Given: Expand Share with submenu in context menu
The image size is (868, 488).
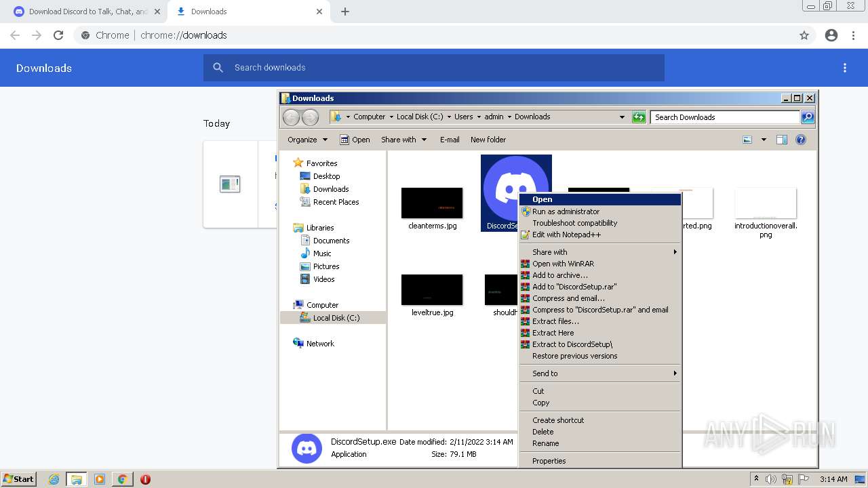Looking at the screenshot, I should [600, 252].
